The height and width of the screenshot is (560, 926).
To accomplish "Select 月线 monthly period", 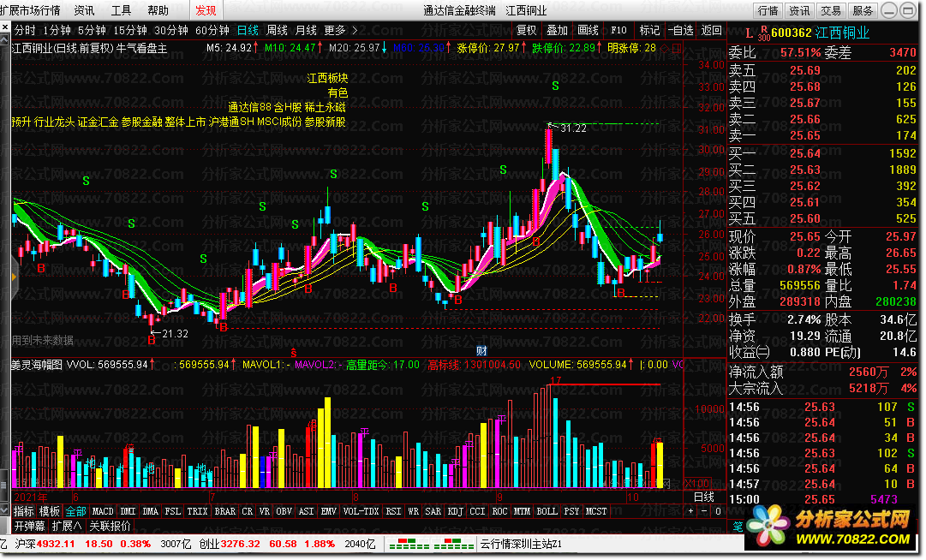I will point(306,30).
